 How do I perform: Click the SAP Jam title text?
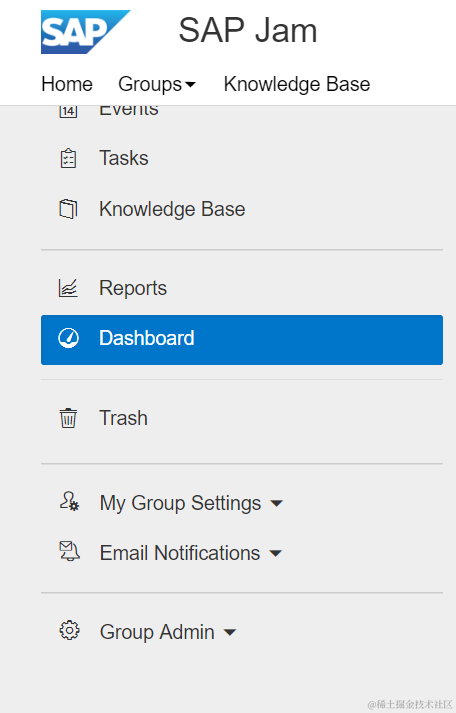[248, 30]
